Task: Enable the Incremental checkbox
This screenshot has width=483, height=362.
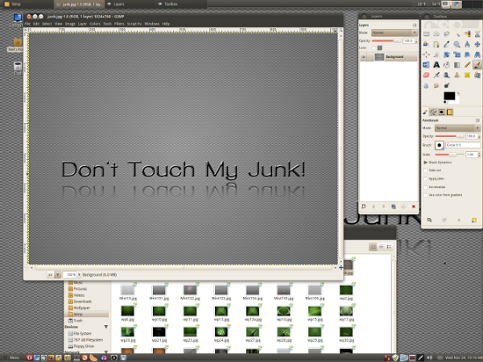Action: click(x=425, y=187)
